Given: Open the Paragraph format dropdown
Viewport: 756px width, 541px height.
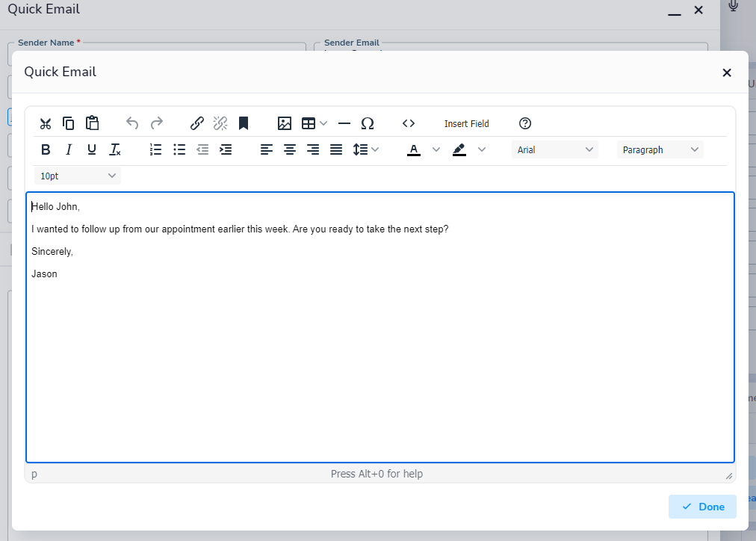Looking at the screenshot, I should (x=660, y=150).
